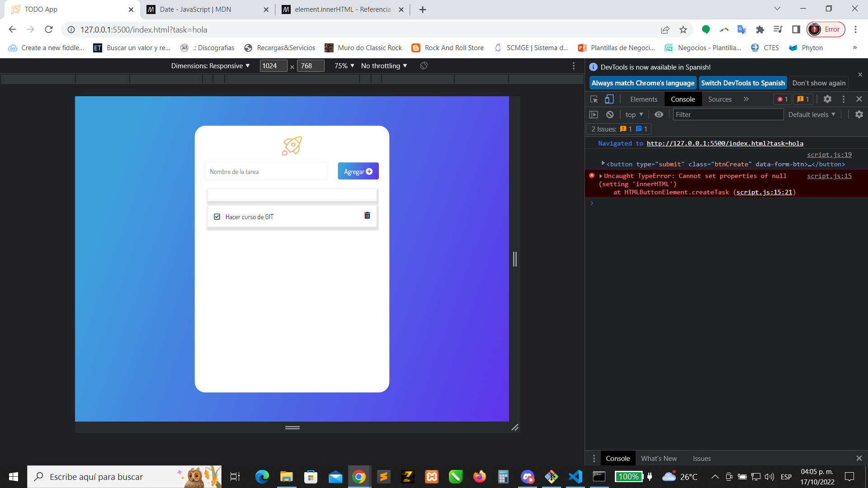Viewport: 868px width, 488px height.
Task: Open the top context dropdown
Action: click(634, 115)
